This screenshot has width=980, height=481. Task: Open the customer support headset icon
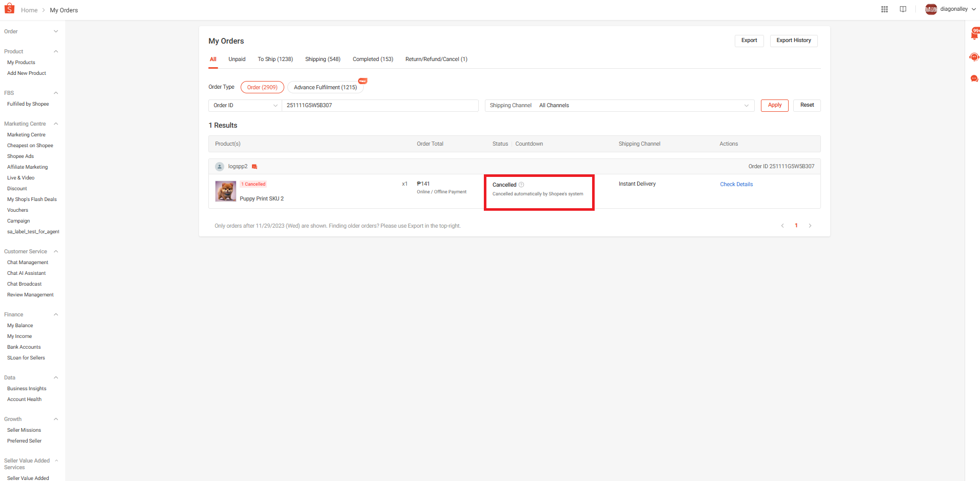tap(974, 57)
